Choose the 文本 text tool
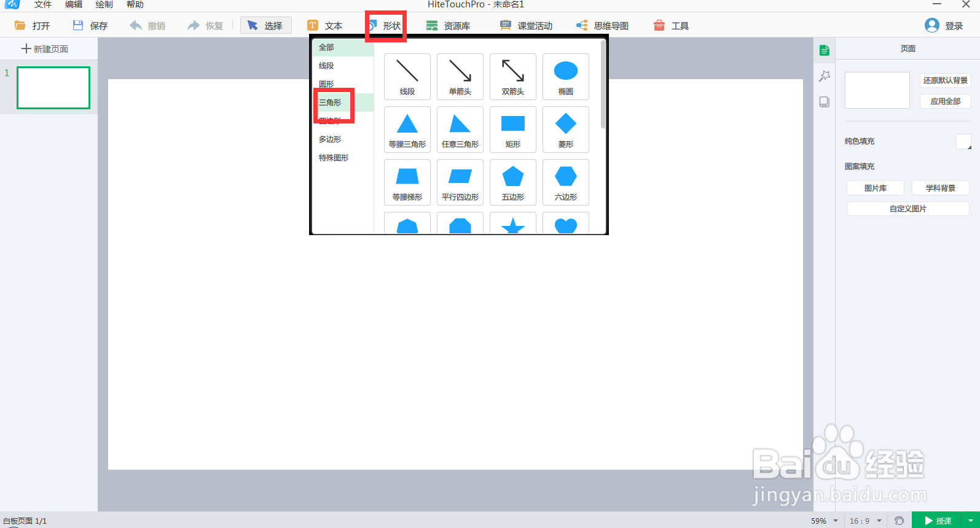 (x=325, y=26)
